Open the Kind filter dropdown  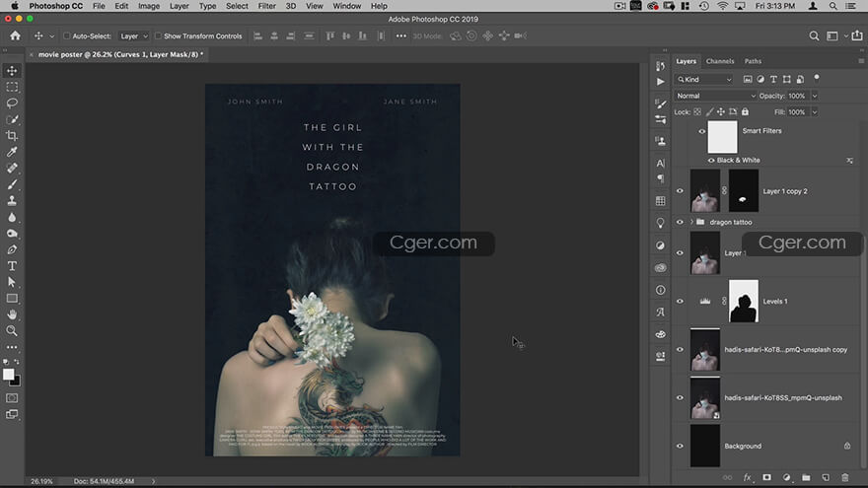704,80
